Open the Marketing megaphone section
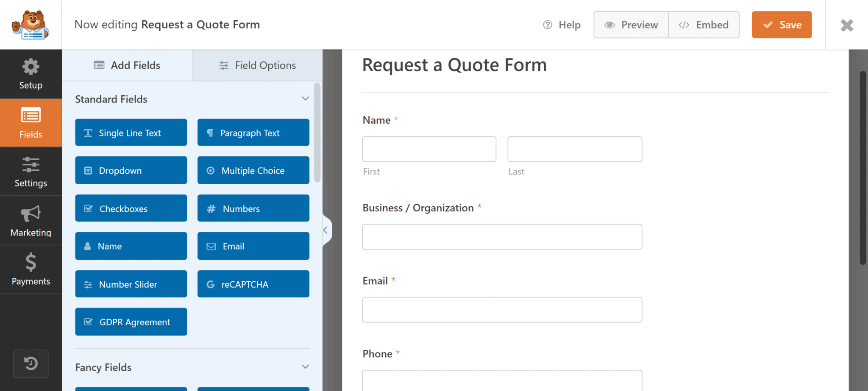Image resolution: width=868 pixels, height=391 pixels. 31,221
